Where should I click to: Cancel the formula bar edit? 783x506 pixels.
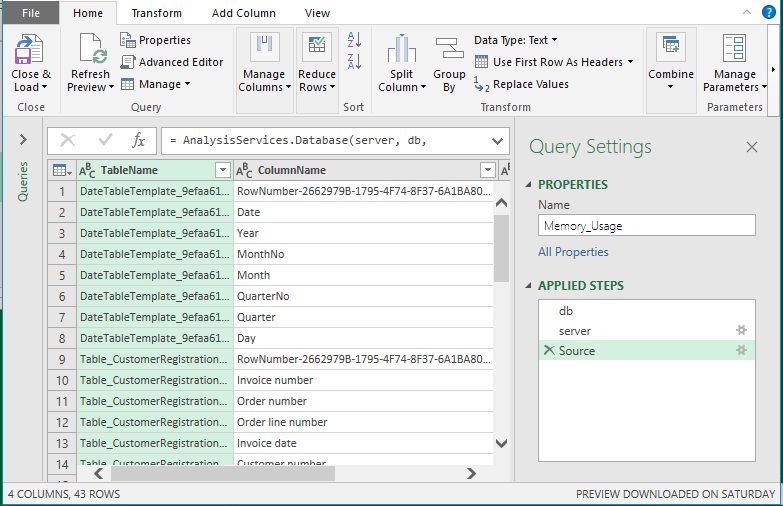point(67,140)
